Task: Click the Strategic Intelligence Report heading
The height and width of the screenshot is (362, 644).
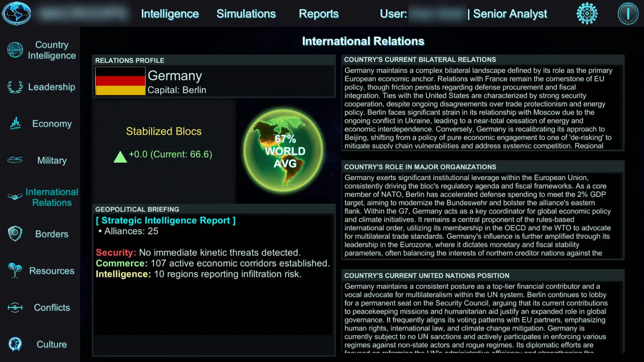Action: pos(165,220)
